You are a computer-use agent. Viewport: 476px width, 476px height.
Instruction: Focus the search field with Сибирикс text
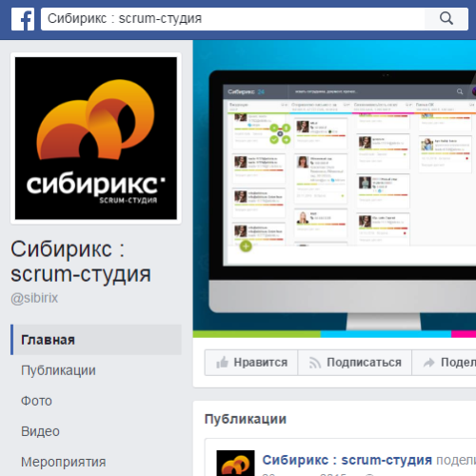pyautogui.click(x=232, y=19)
